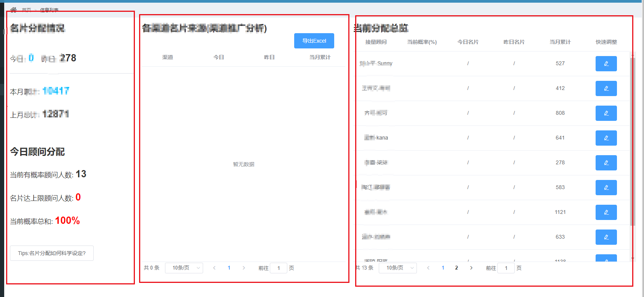The image size is (644, 297).
Task: Click the allocation table vertical scrollbar
Action: point(633,141)
